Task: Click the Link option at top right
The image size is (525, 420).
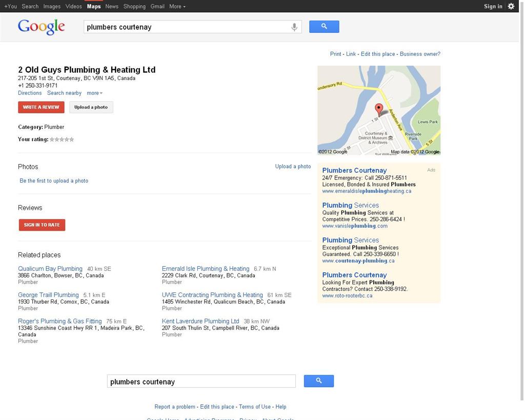Action: pyautogui.click(x=351, y=54)
